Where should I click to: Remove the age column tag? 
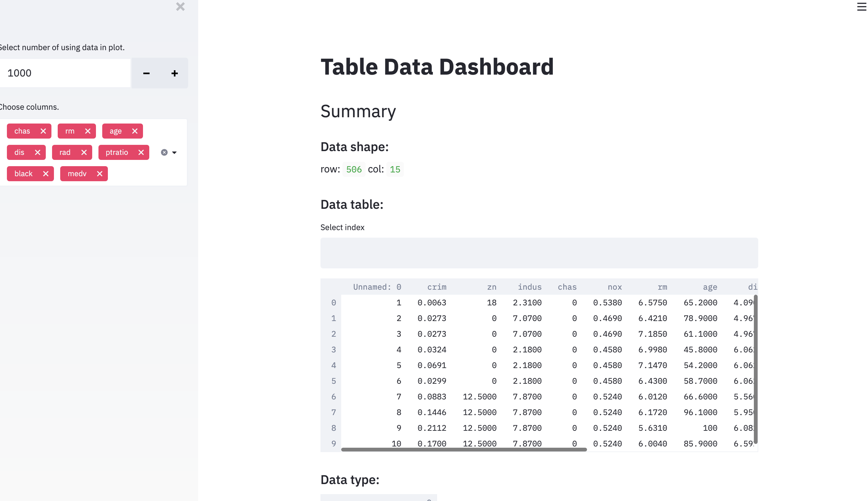tap(135, 131)
